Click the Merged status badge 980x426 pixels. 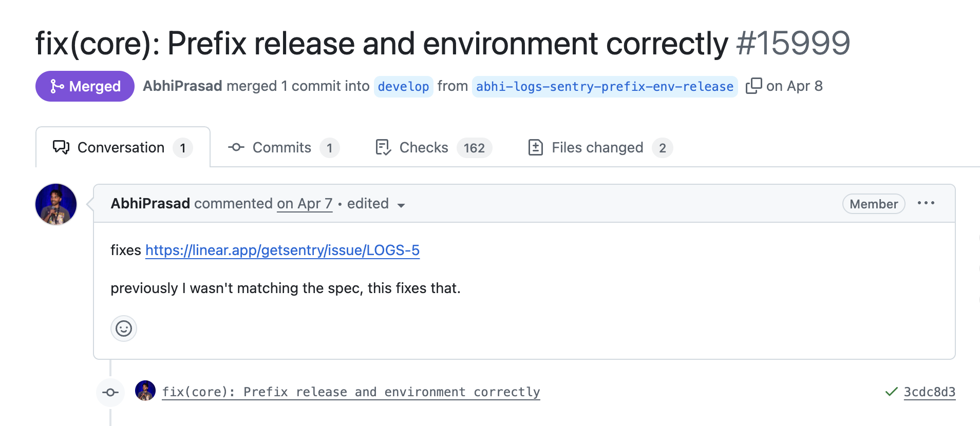85,86
